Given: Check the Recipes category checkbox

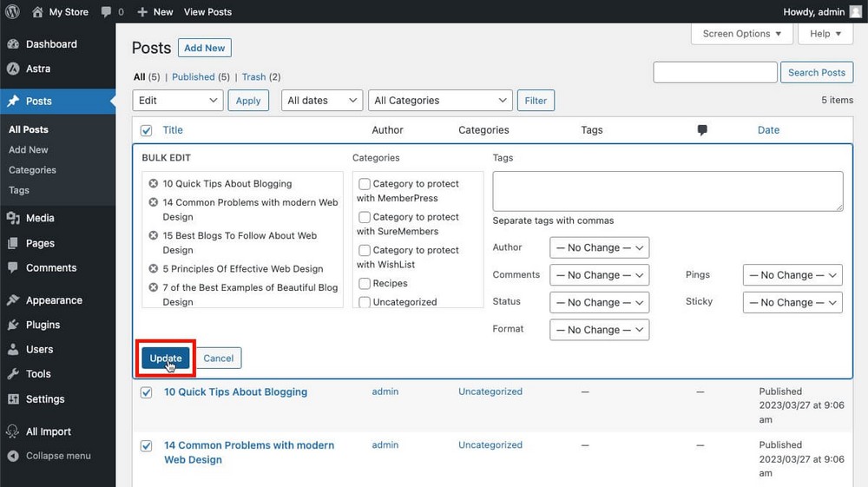Looking at the screenshot, I should point(365,284).
